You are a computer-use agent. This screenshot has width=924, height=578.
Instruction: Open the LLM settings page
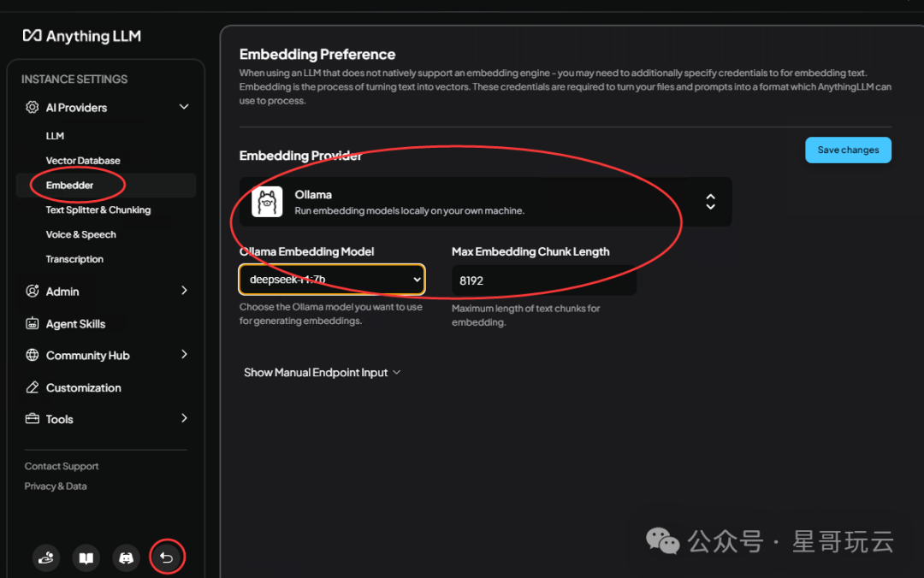(55, 135)
